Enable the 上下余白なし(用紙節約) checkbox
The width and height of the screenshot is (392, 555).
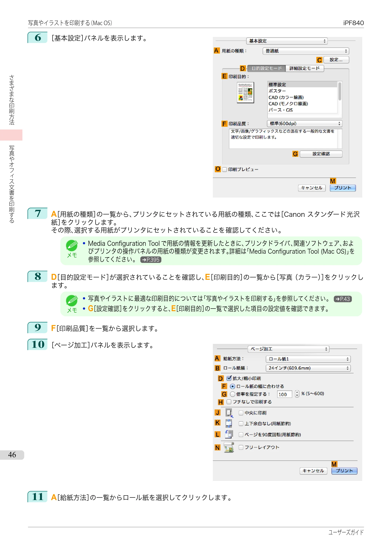241,424
